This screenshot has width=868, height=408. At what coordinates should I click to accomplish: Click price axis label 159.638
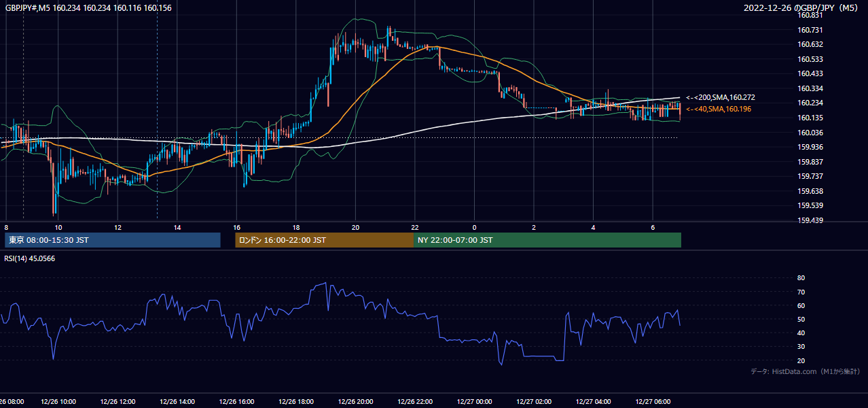coord(810,191)
